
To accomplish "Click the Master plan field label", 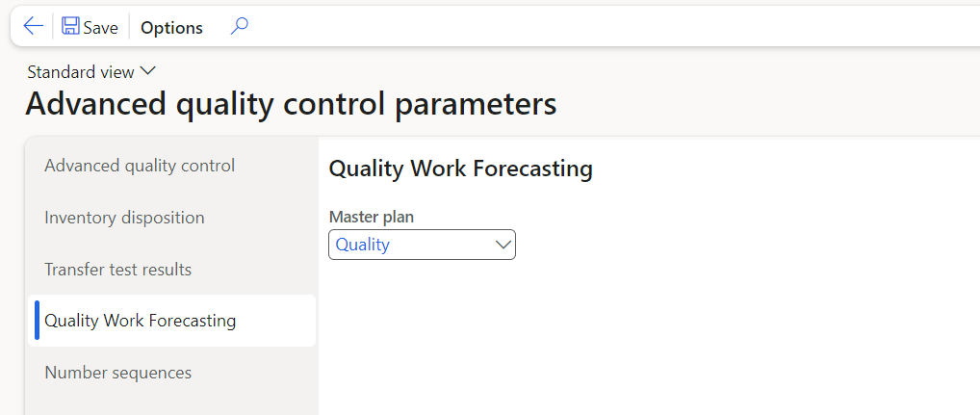I will 371,217.
